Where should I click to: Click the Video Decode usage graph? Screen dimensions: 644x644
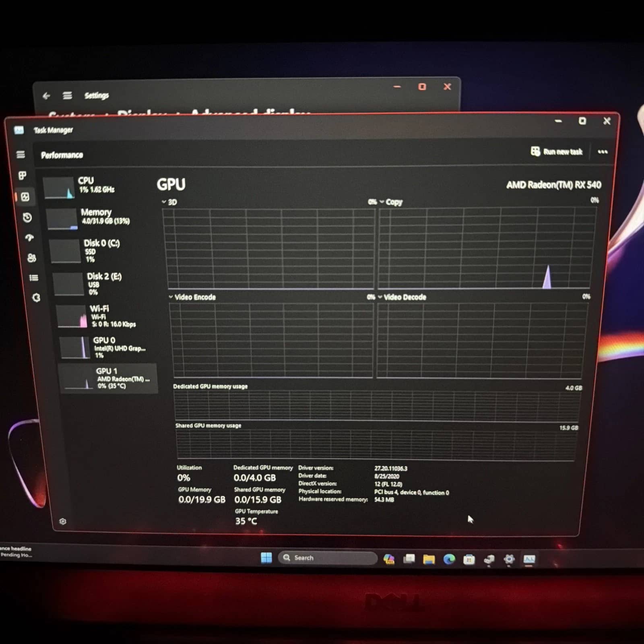[481, 341]
